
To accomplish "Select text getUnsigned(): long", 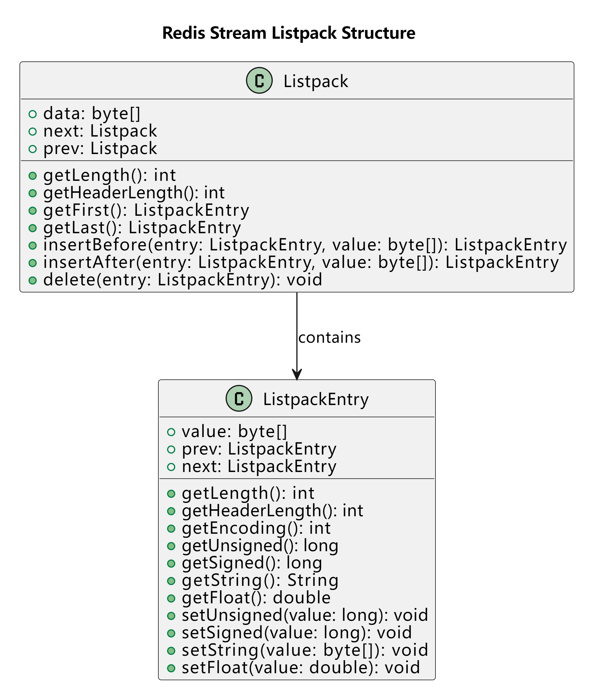I will coord(260,546).
